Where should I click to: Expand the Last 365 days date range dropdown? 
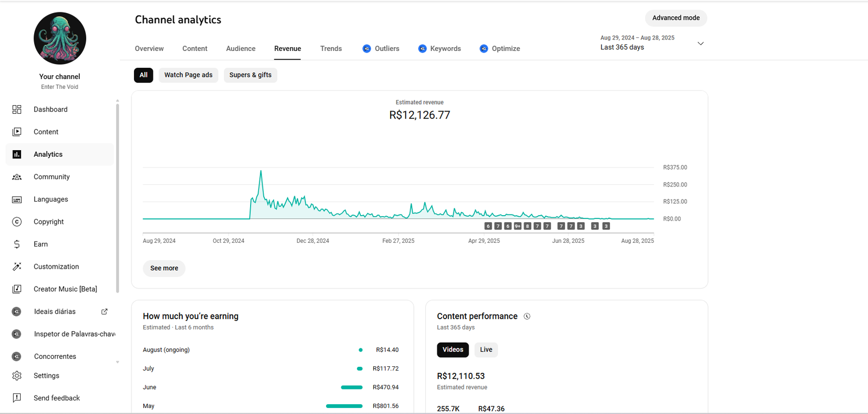(x=700, y=43)
